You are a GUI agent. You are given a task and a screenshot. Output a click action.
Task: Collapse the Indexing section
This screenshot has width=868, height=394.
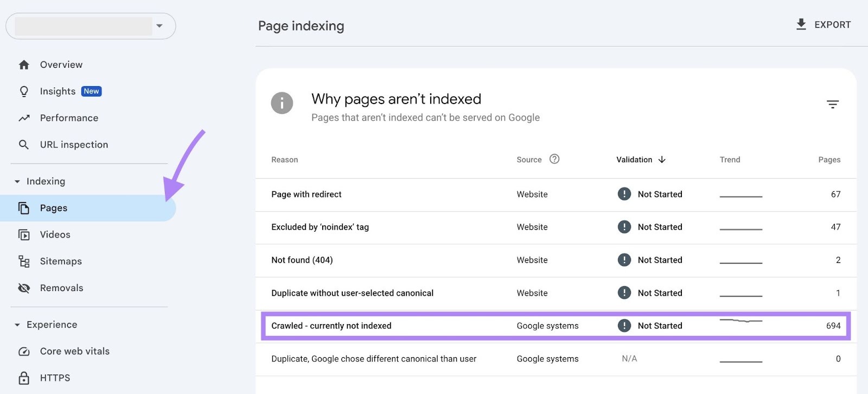17,182
